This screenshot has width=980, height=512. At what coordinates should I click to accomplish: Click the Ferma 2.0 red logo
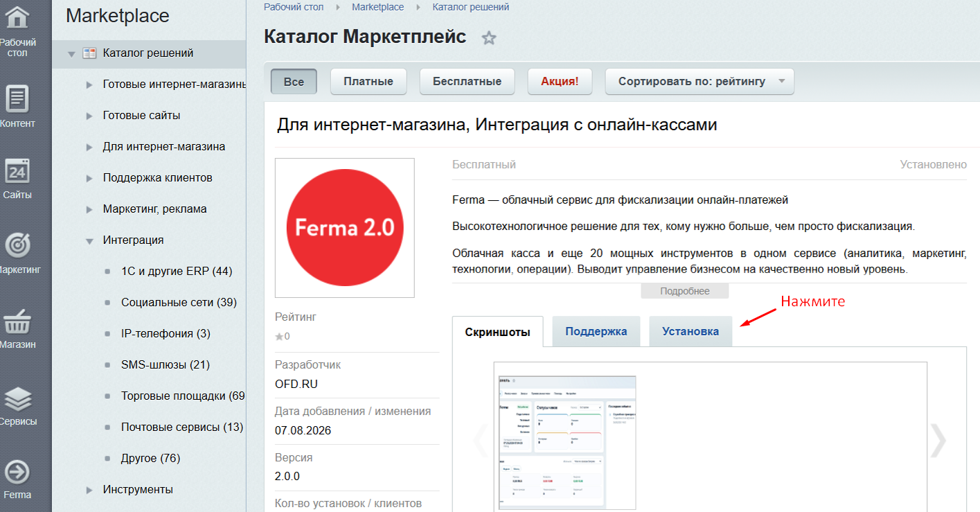(x=345, y=228)
